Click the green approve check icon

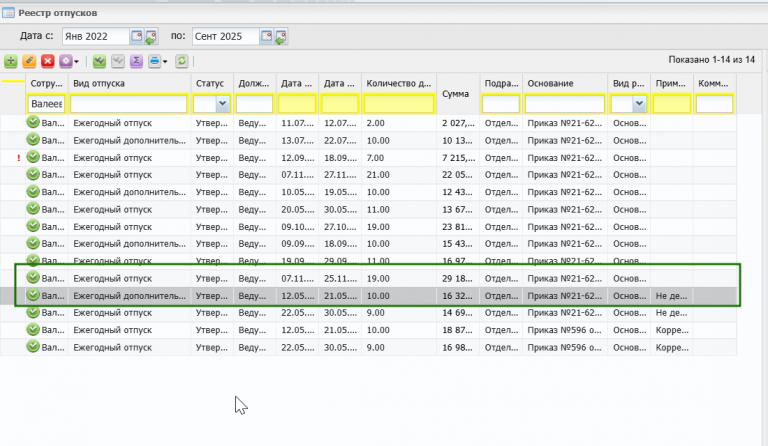click(x=99, y=61)
